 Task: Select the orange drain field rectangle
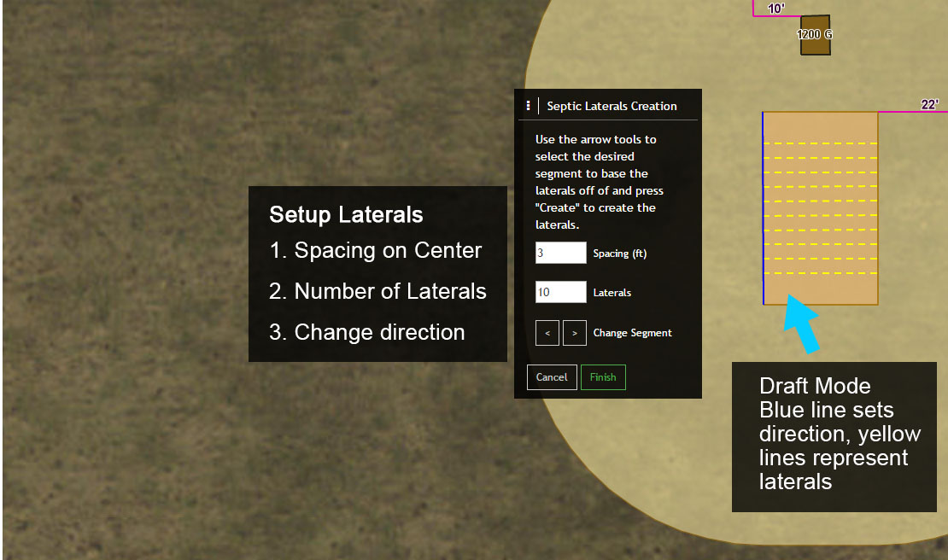[820, 290]
